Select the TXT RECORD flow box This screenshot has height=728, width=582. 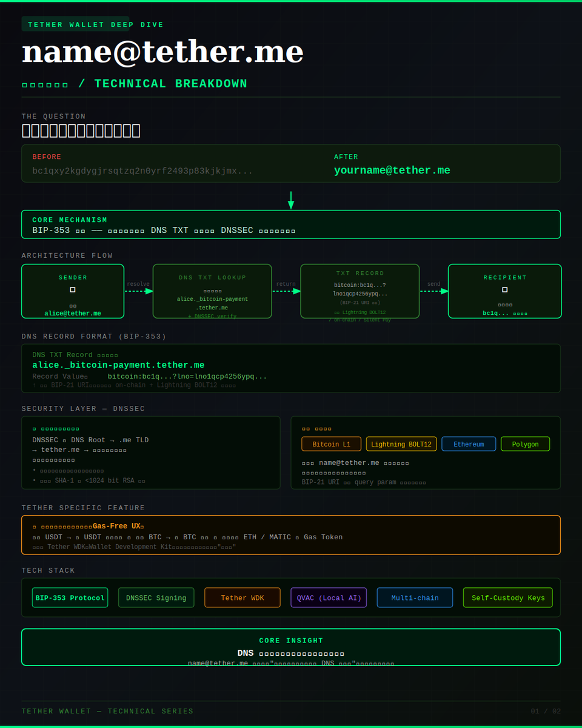pos(360,291)
